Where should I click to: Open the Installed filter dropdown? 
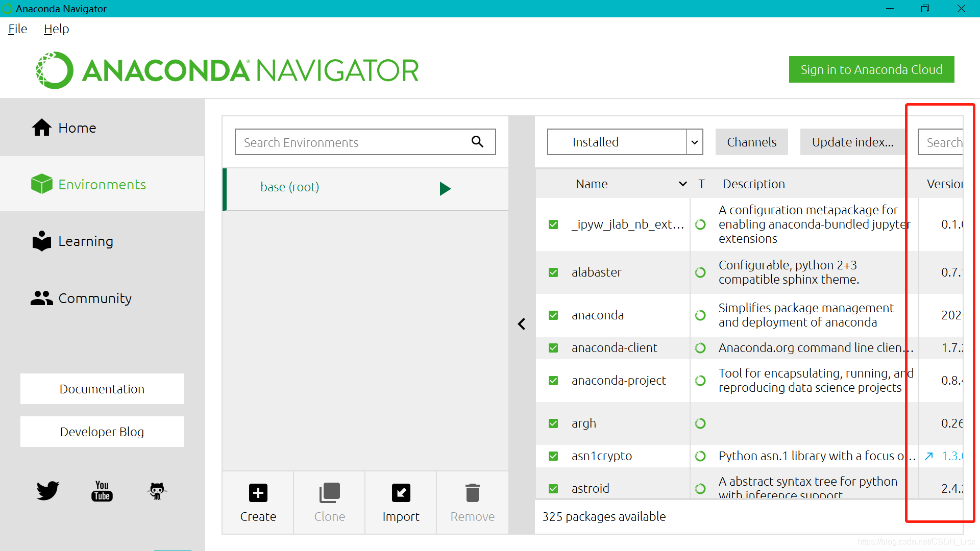[x=625, y=142]
